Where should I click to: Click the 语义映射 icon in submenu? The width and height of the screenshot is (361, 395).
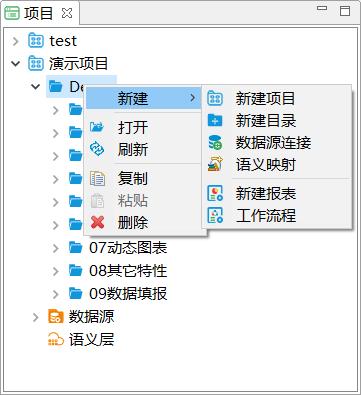coord(215,165)
